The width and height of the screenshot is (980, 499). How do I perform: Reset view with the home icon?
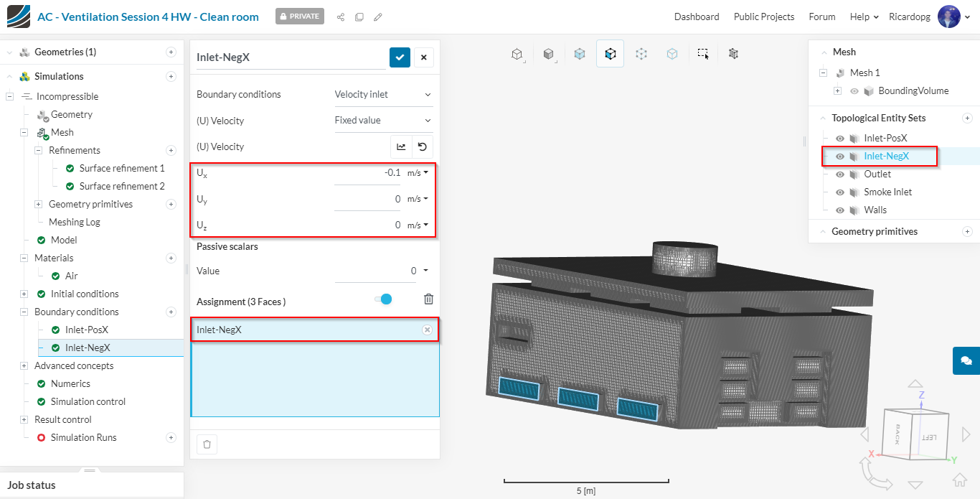[x=959, y=480]
